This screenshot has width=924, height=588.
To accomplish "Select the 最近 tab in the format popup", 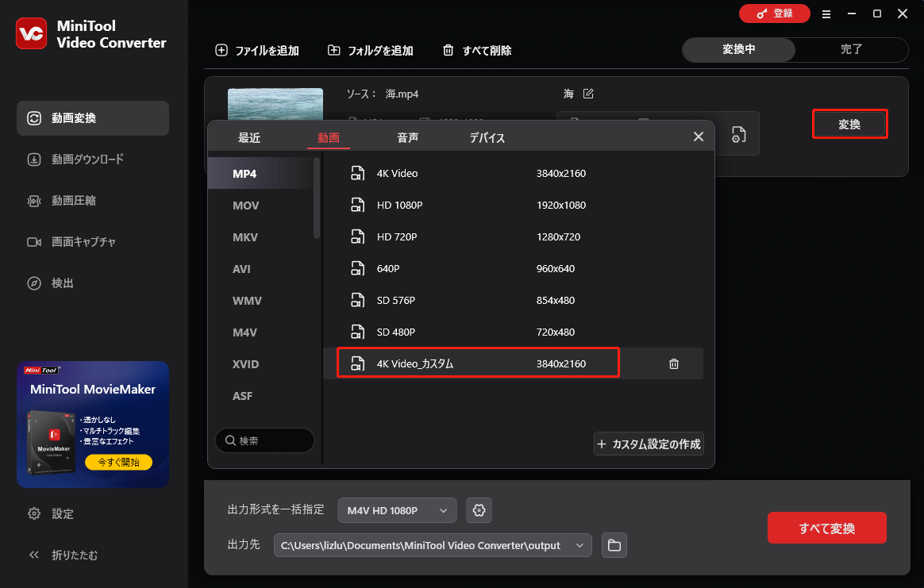I will click(x=248, y=138).
